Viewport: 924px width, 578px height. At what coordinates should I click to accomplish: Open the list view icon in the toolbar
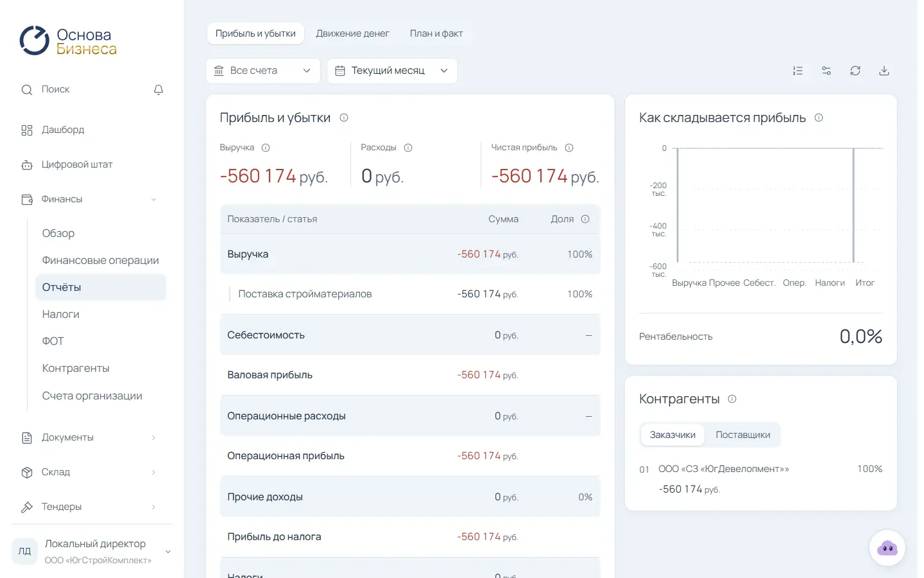pos(798,71)
